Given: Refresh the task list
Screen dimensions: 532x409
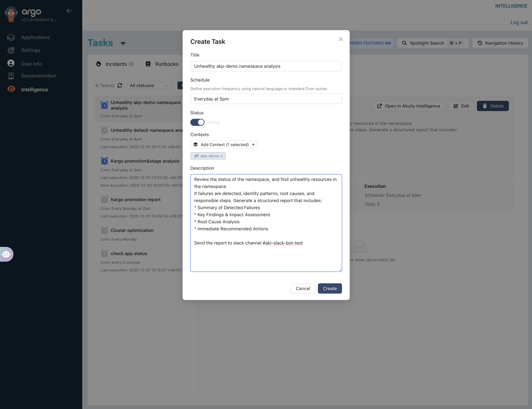Looking at the screenshot, I should coord(120,85).
